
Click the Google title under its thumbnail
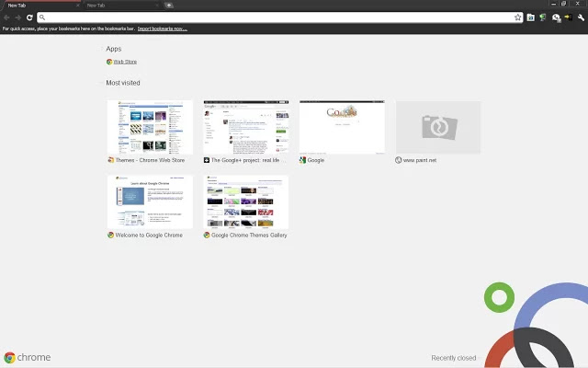[316, 160]
